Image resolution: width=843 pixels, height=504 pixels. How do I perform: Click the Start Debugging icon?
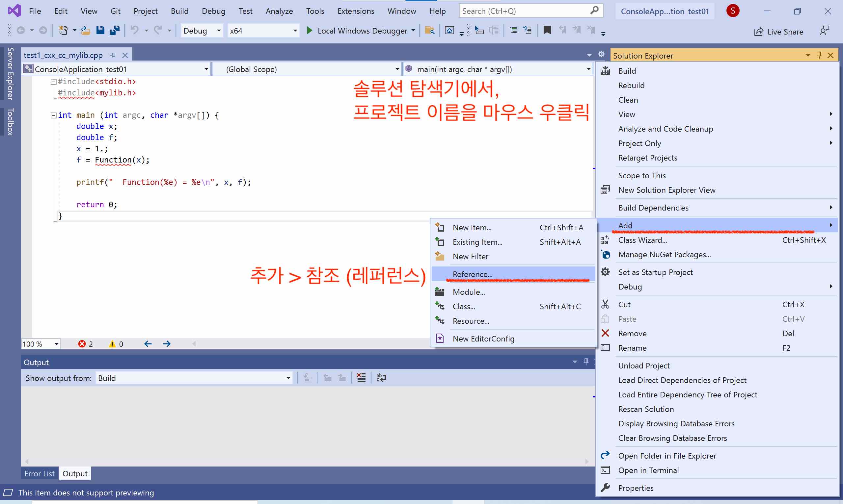tap(309, 31)
